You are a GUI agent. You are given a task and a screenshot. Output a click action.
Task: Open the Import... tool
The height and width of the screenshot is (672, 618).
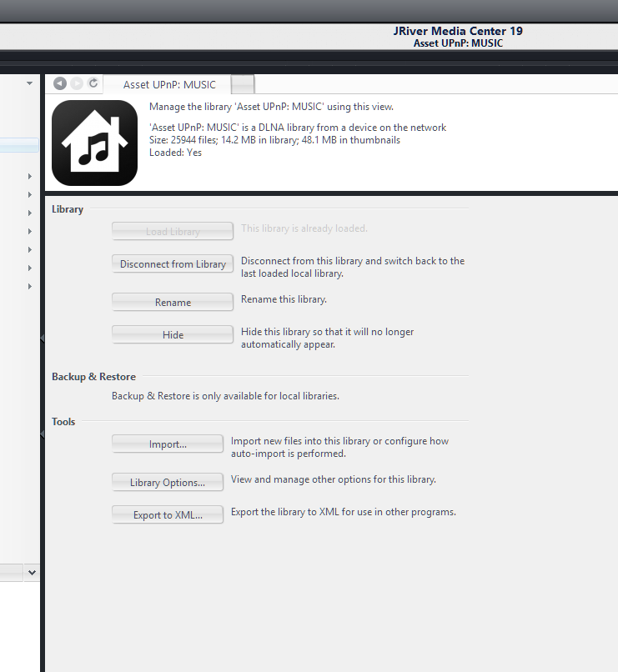pos(168,444)
